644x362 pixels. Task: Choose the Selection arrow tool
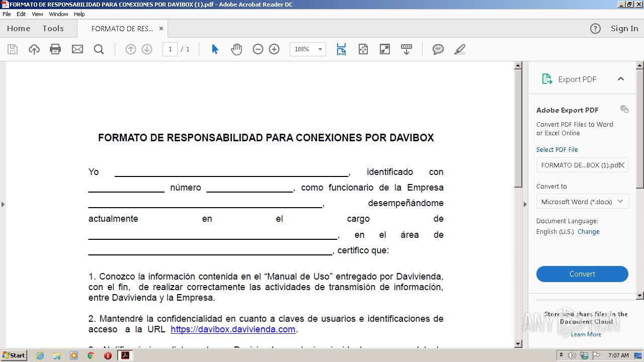coord(215,49)
